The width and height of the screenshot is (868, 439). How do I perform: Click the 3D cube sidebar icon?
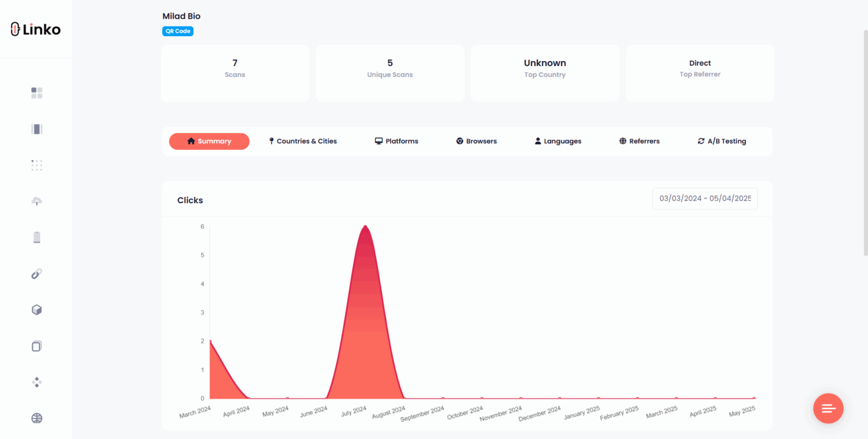pyautogui.click(x=37, y=310)
